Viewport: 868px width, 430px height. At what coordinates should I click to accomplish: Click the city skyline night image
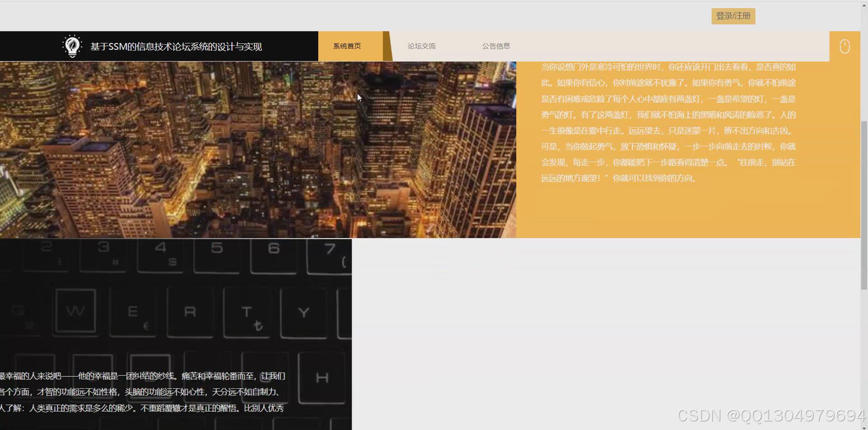258,150
